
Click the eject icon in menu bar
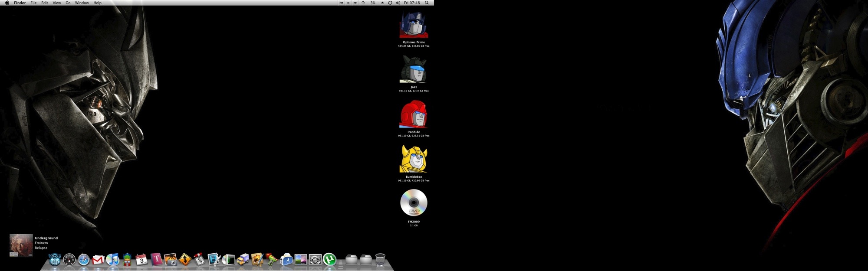382,3
